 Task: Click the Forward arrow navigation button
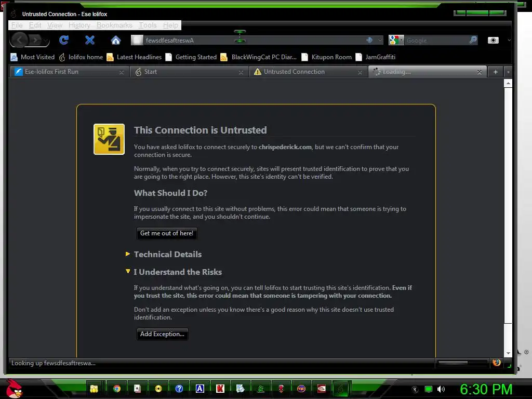(x=35, y=40)
